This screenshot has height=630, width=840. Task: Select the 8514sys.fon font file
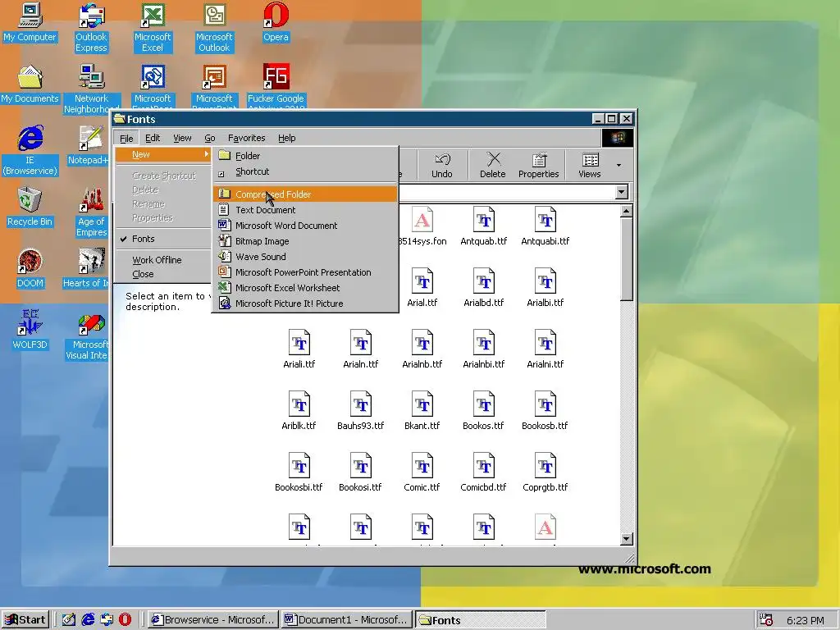[x=422, y=227]
